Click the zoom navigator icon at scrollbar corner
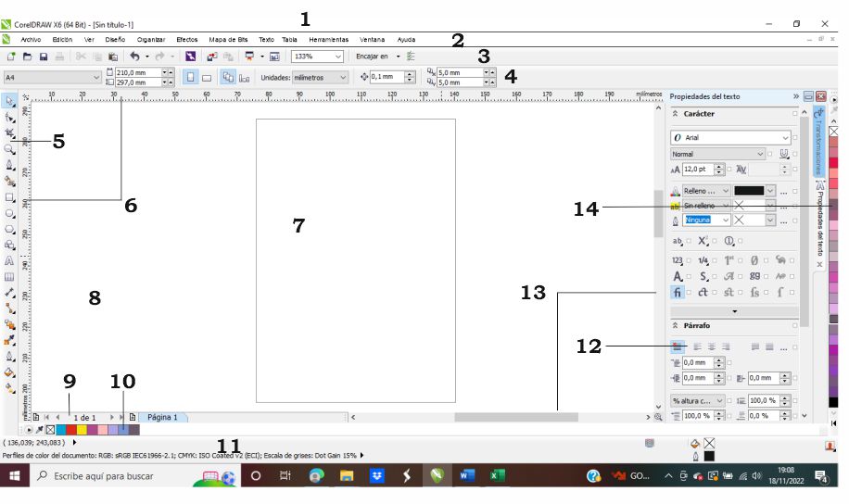The height and width of the screenshot is (504, 849). 658,418
